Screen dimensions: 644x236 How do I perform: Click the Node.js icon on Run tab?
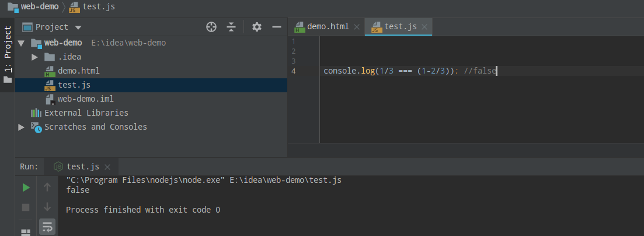(59, 166)
